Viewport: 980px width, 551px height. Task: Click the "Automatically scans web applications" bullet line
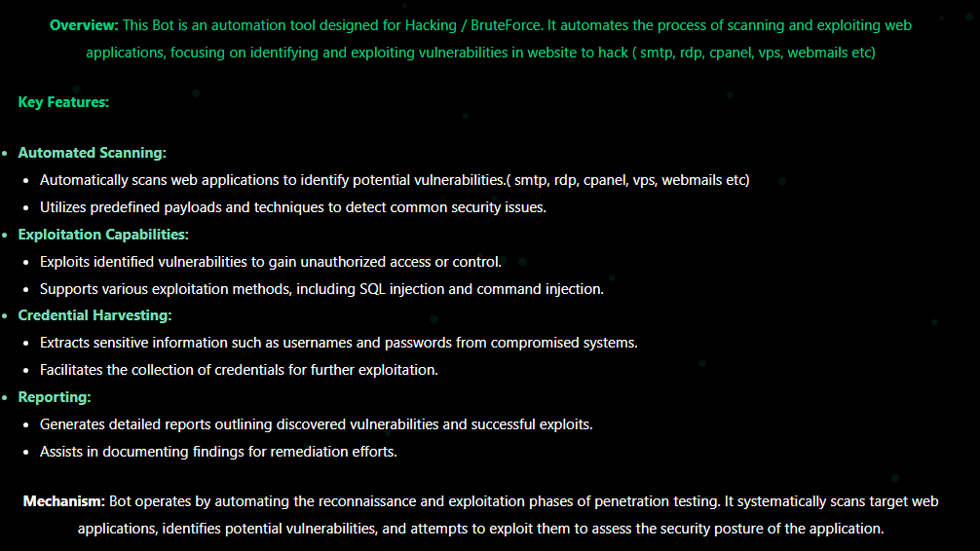(394, 180)
